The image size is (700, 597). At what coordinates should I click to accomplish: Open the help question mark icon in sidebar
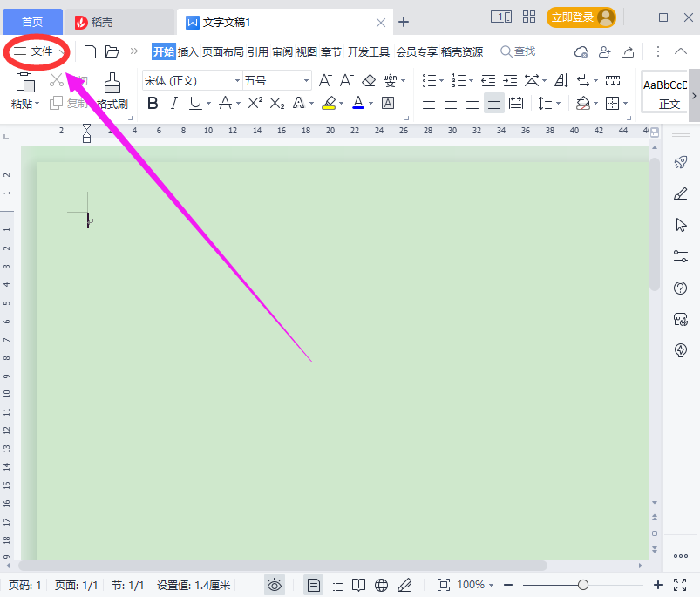(x=680, y=288)
